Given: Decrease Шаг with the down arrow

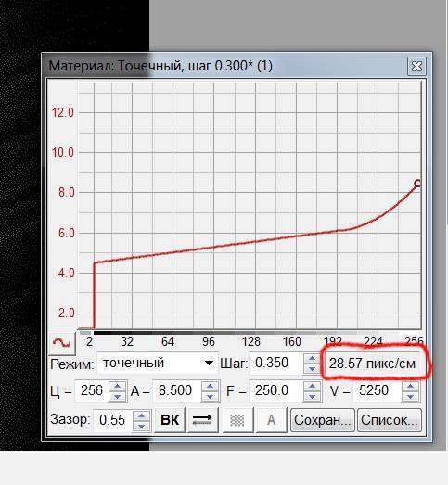Looking at the screenshot, I should (x=312, y=368).
